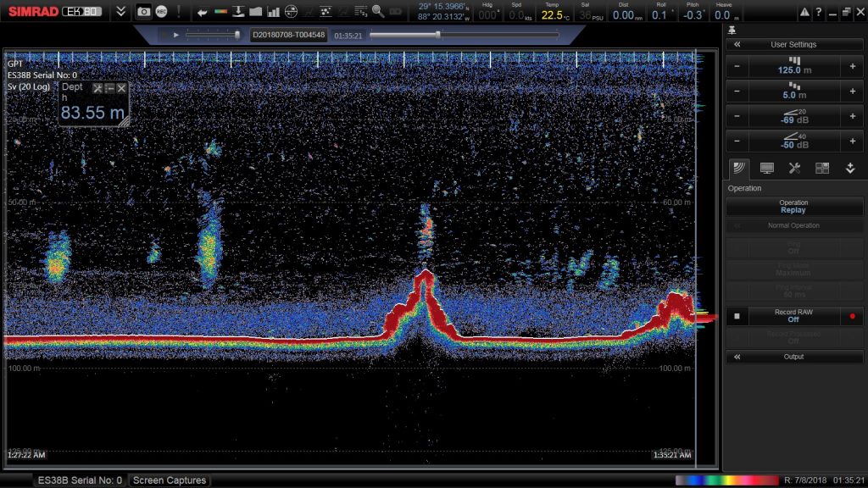Image resolution: width=868 pixels, height=488 pixels.
Task: Decrease the -50 dB 40 log gain
Action: (737, 141)
